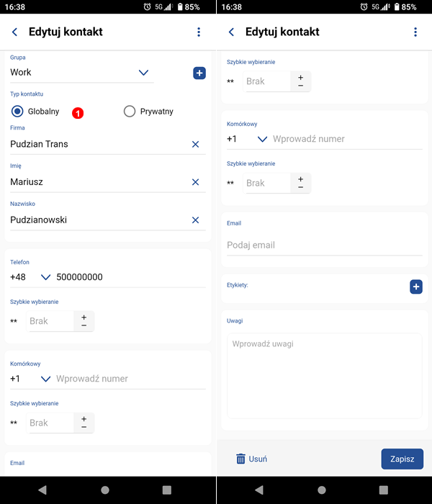This screenshot has height=504, width=432.
Task: Open +1 country code dropdown, left screen Komórkowy
Action: click(x=45, y=379)
